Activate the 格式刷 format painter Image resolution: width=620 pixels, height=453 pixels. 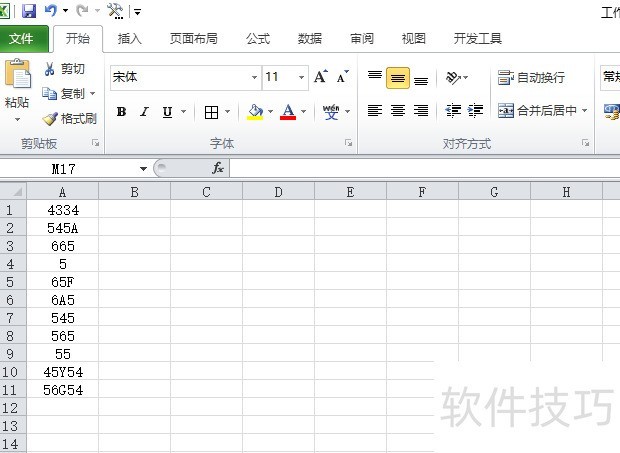69,118
